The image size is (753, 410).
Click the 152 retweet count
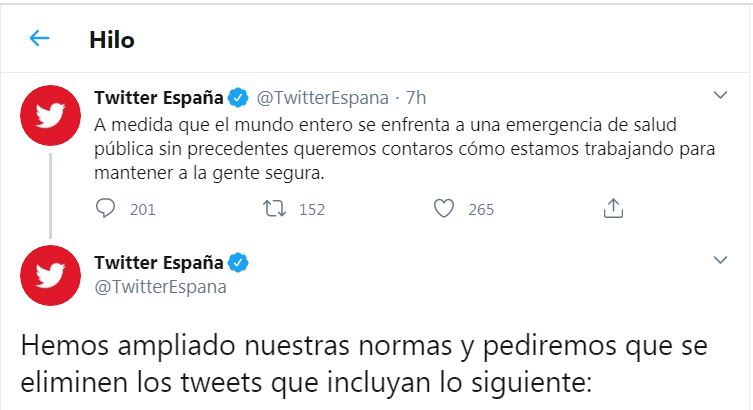[312, 209]
